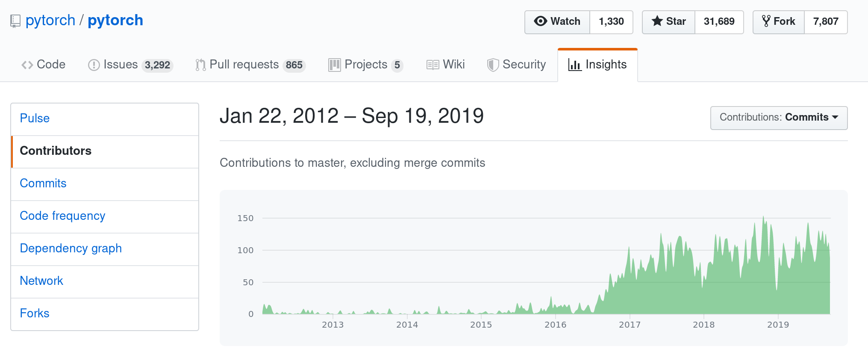The image size is (868, 355).
Task: Click the 3,292 issues counter badge
Action: click(157, 65)
